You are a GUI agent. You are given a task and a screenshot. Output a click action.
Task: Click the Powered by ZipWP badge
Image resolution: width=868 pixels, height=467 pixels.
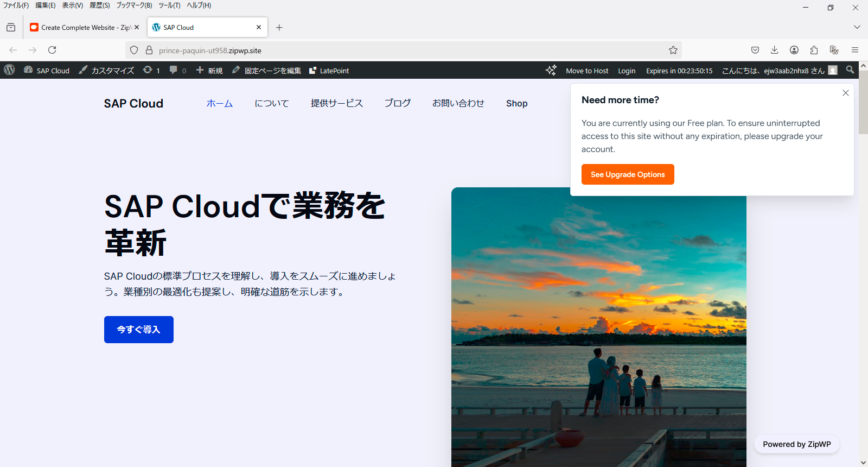797,444
